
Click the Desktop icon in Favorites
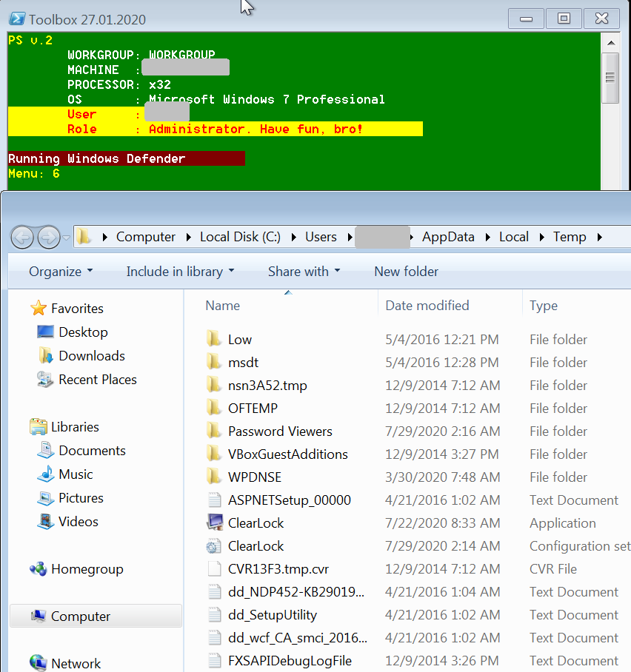(x=45, y=332)
